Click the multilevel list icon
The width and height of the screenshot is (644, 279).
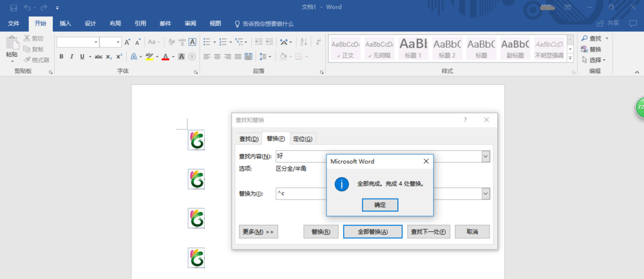click(239, 42)
